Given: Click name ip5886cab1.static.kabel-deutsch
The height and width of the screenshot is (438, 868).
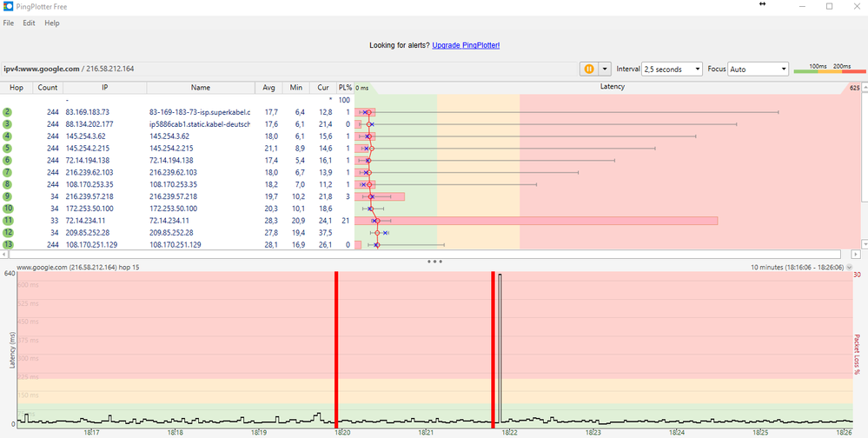Looking at the screenshot, I should [200, 124].
